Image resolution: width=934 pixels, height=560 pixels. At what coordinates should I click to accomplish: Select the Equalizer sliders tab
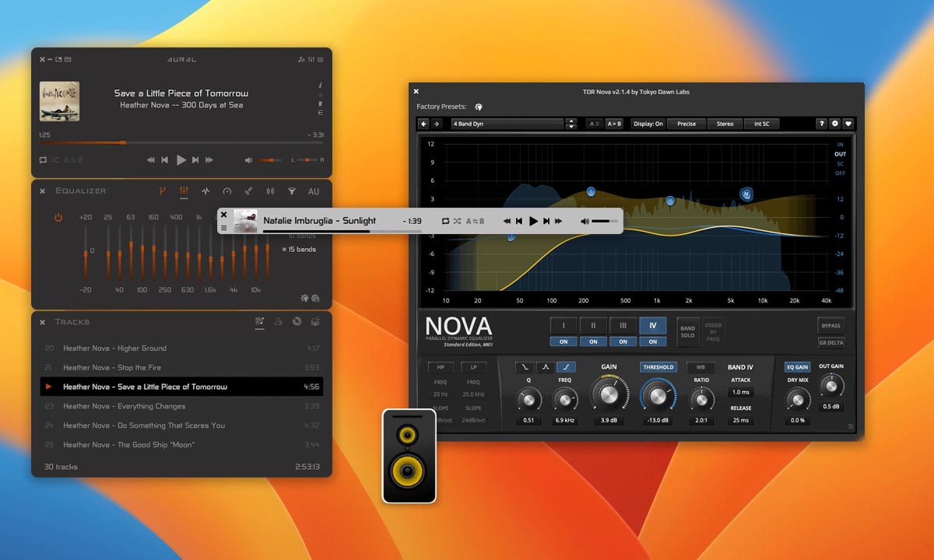184,191
